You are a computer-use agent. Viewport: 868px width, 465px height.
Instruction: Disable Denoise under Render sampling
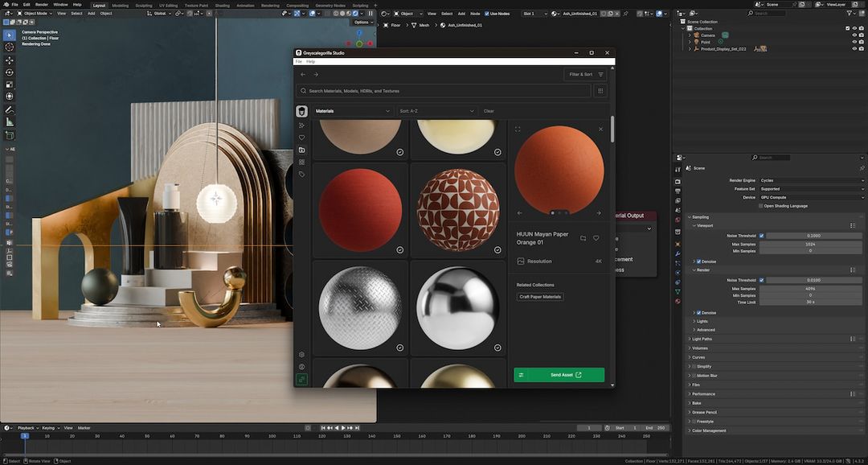[x=699, y=312]
